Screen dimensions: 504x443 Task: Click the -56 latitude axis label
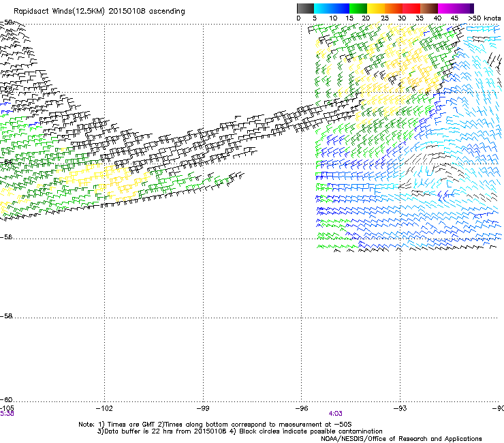[x=6, y=237]
